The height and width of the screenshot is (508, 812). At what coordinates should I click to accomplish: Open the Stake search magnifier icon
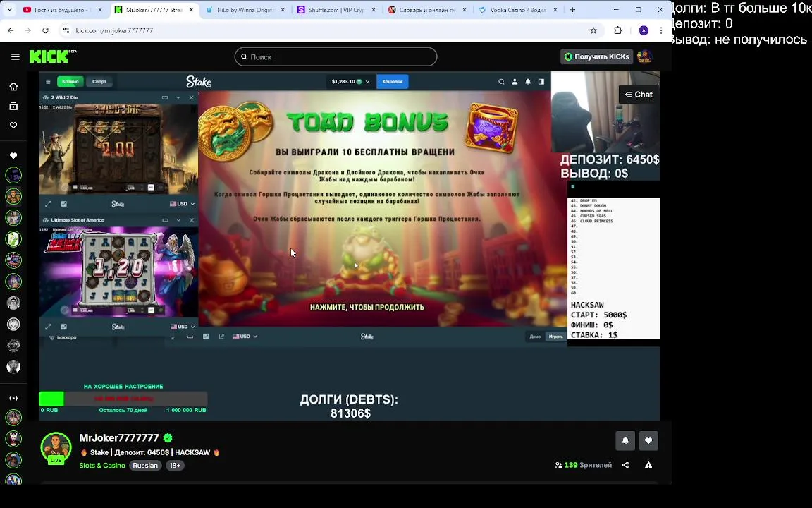click(500, 81)
